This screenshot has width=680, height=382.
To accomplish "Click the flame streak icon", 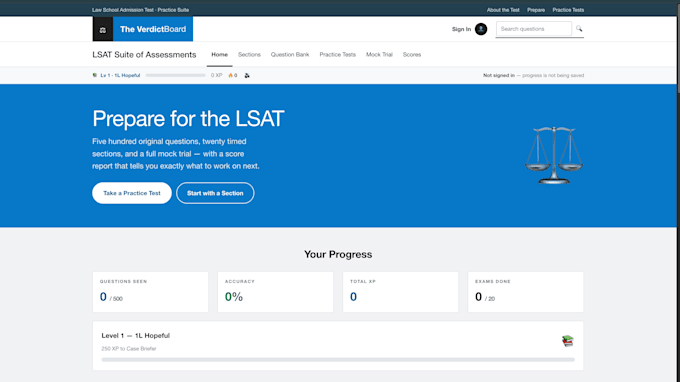I will click(230, 75).
